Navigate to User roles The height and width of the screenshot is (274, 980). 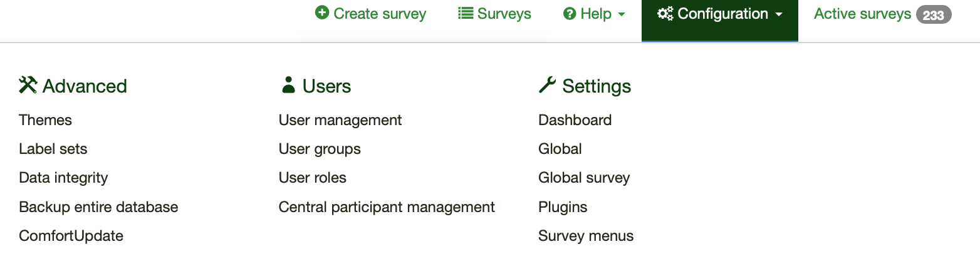(313, 178)
